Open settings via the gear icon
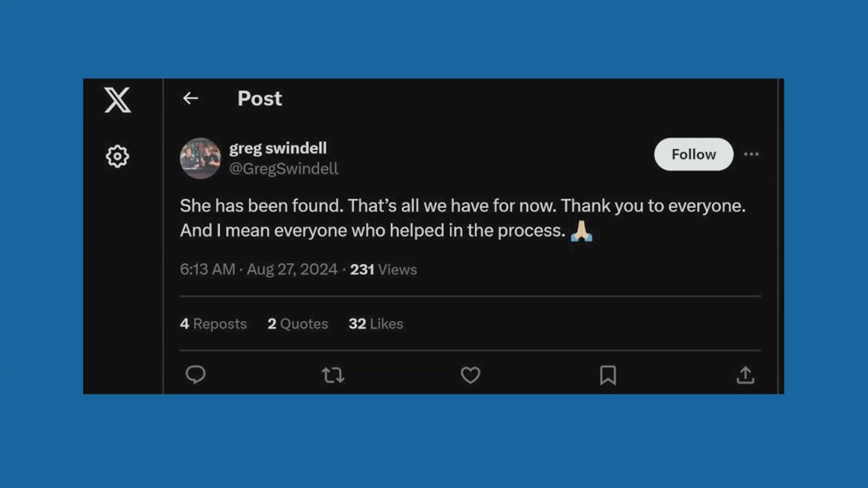This screenshot has height=488, width=868. (x=117, y=157)
